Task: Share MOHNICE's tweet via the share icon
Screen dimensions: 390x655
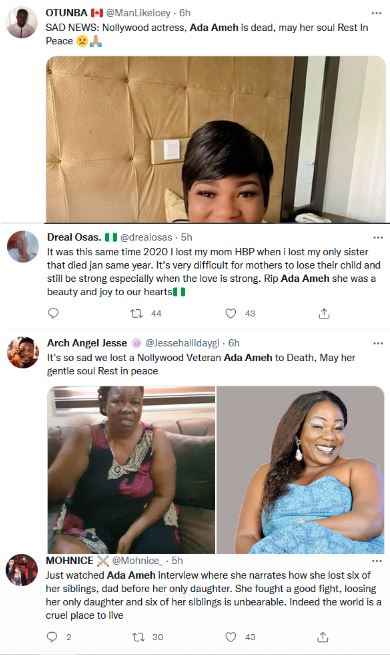Action: (x=322, y=637)
